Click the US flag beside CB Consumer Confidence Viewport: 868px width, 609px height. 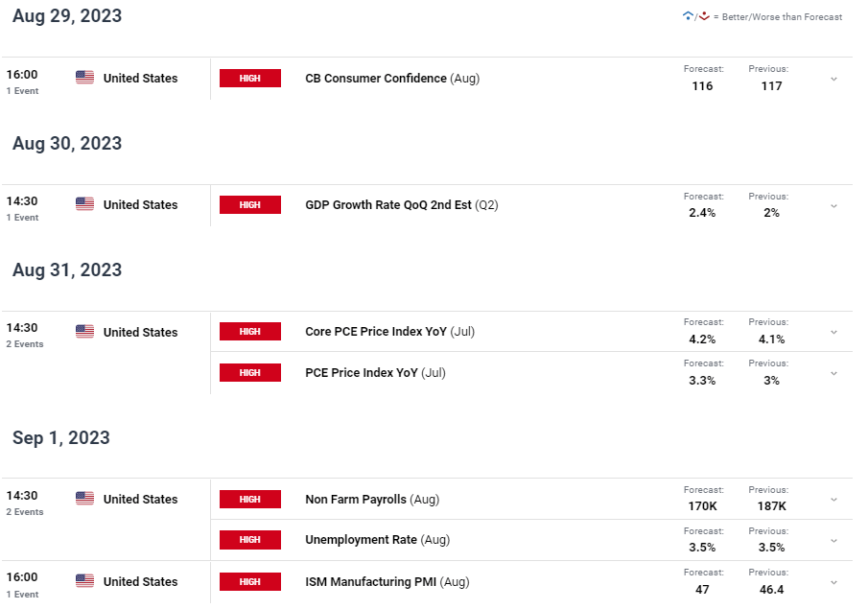[x=84, y=78]
